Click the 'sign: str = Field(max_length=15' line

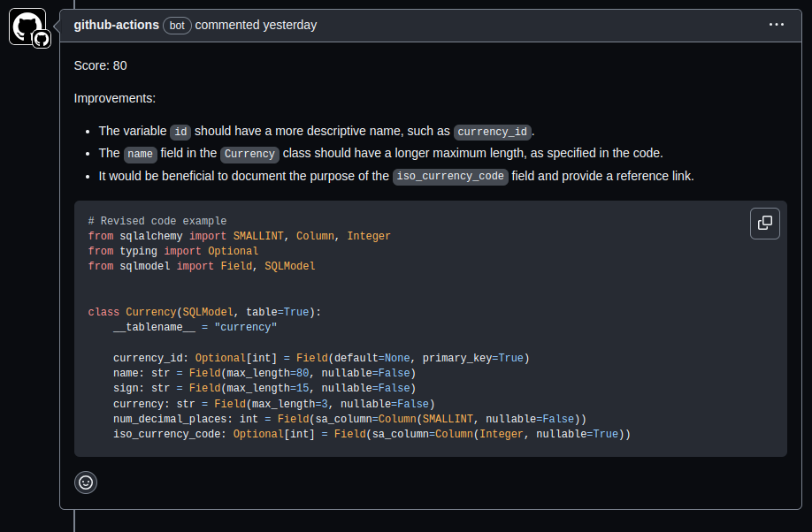tap(264, 388)
